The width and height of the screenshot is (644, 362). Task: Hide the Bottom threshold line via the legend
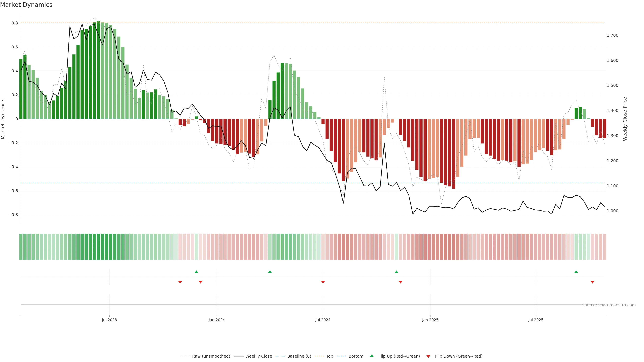[356, 356]
